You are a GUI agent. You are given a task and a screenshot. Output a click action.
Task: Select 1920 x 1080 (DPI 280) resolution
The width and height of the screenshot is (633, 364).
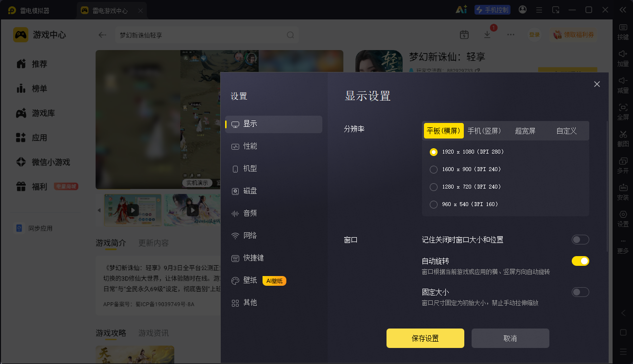(x=434, y=152)
